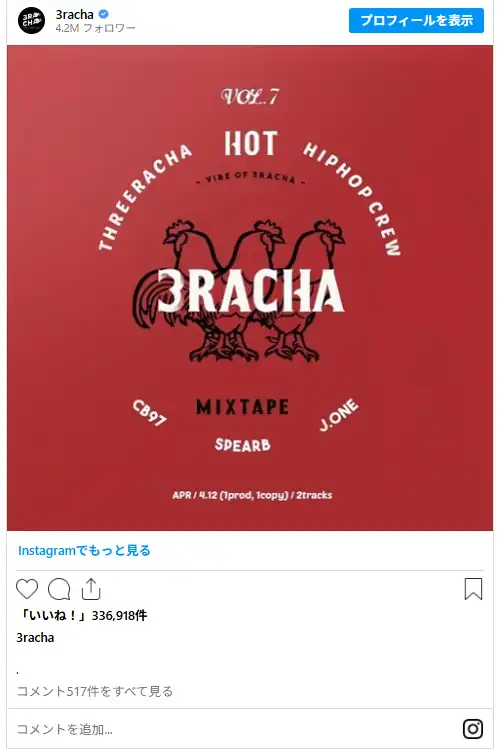Open Instagram via the logo icon
Image resolution: width=498 pixels, height=749 pixels.
(473, 729)
